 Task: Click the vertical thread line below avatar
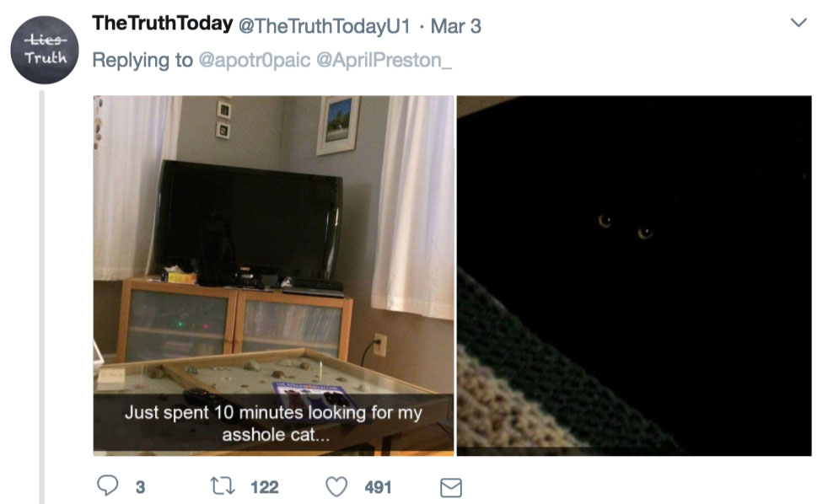coord(41,298)
